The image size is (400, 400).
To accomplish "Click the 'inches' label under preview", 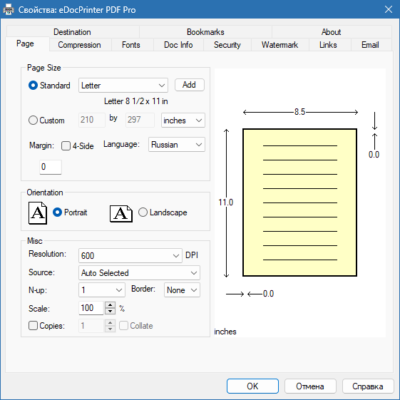I will [225, 332].
